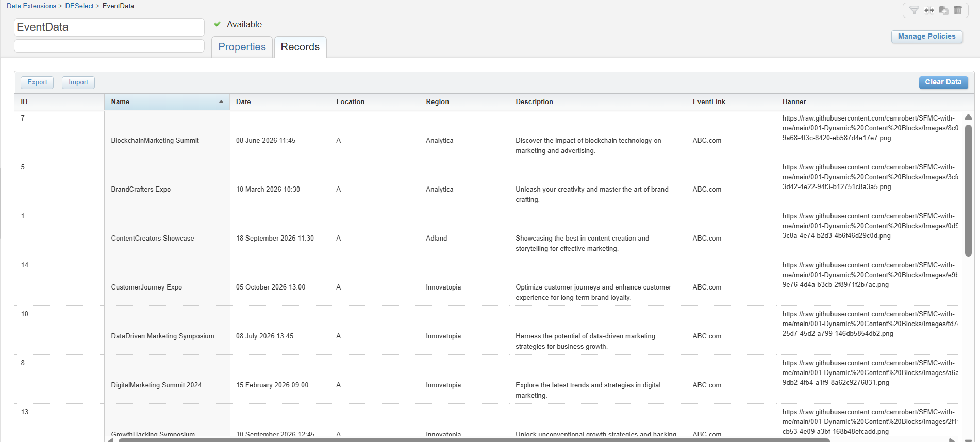980x442 pixels.
Task: Navigate to DESelect breadcrumb folder
Action: tap(79, 6)
